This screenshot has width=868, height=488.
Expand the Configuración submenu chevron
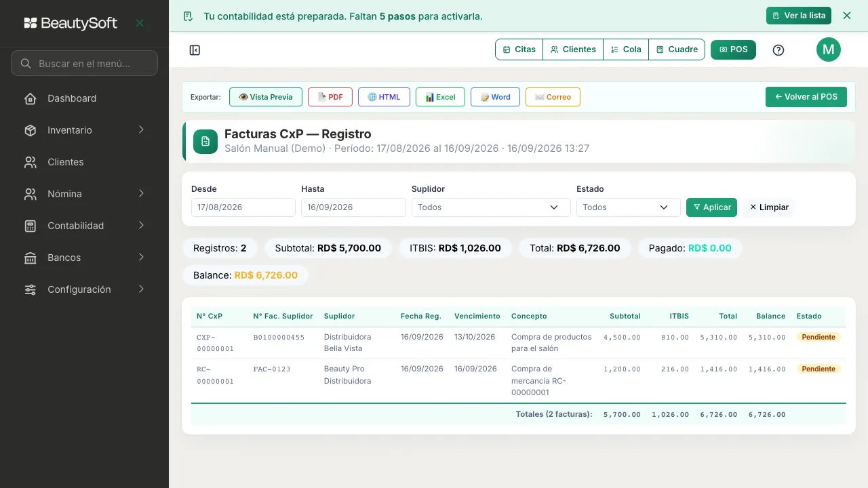141,289
